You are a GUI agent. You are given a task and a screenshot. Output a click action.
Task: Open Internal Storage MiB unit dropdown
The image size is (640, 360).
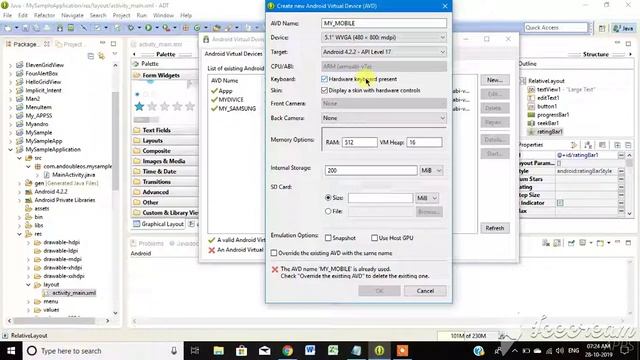[x=431, y=170]
